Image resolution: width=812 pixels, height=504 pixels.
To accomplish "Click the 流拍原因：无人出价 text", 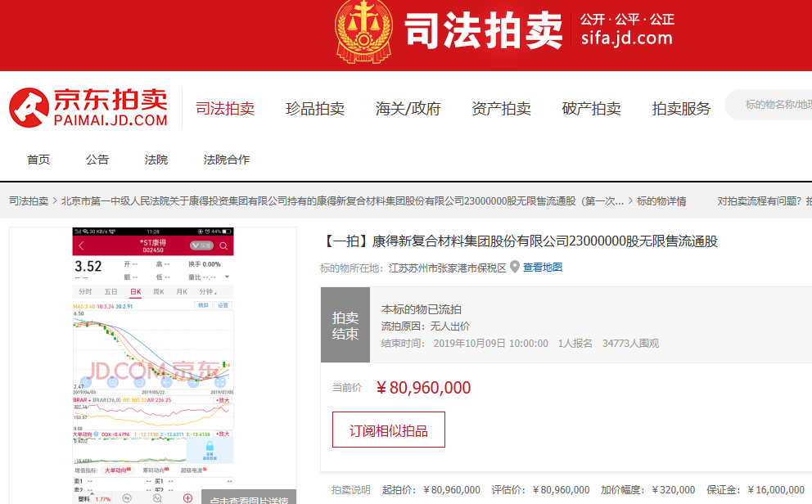I will tap(426, 326).
